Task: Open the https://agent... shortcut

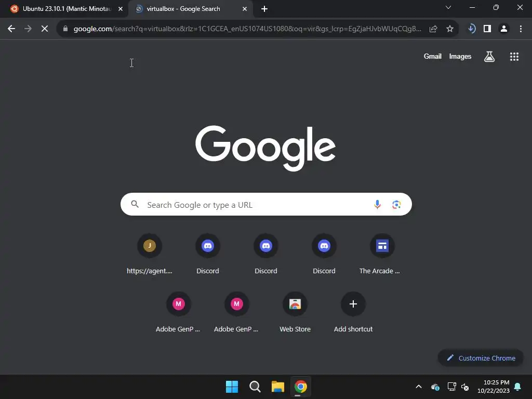Action: point(149,254)
